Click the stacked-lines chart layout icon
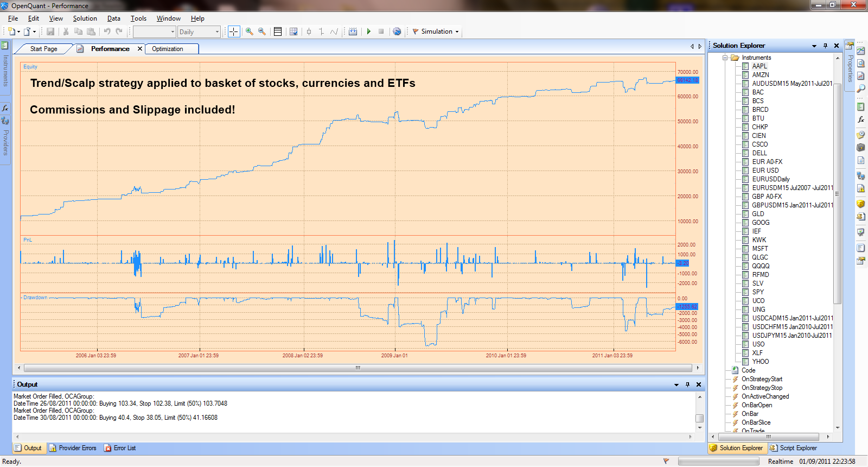The width and height of the screenshot is (868, 467). coord(278,31)
